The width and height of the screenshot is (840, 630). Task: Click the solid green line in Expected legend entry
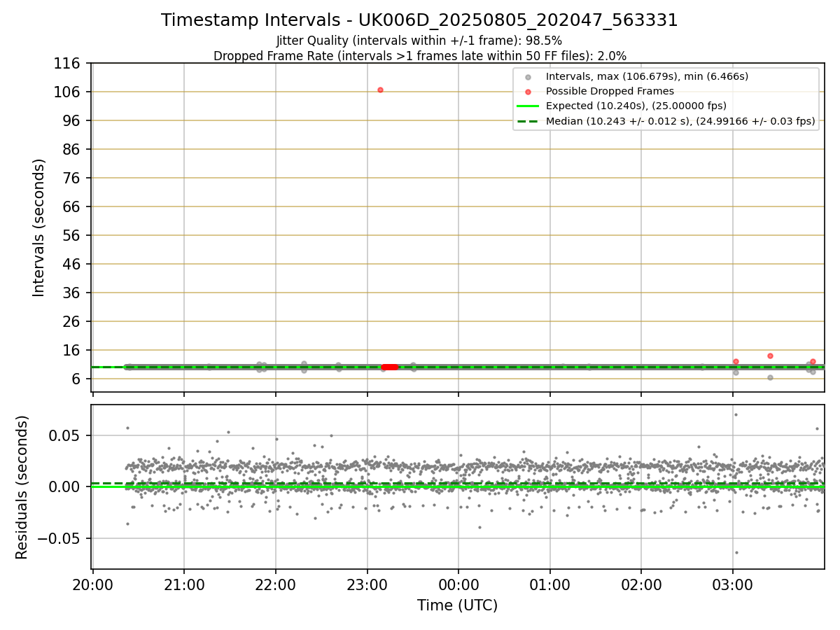[528, 106]
